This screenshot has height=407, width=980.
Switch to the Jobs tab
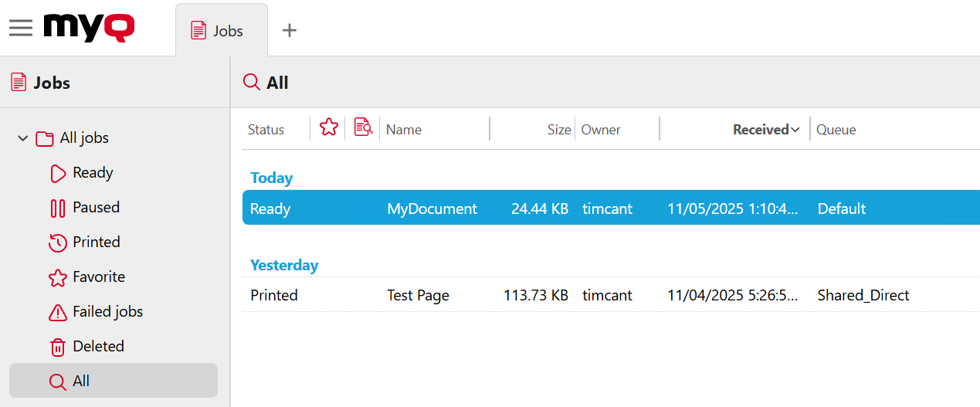221,31
